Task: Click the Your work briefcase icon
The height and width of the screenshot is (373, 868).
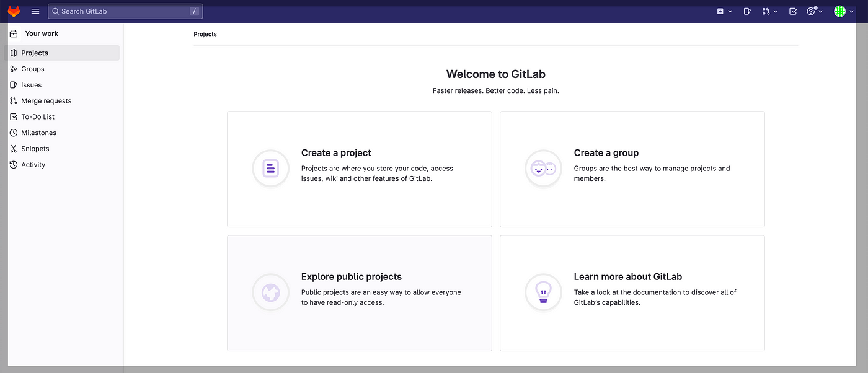Action: [x=14, y=33]
